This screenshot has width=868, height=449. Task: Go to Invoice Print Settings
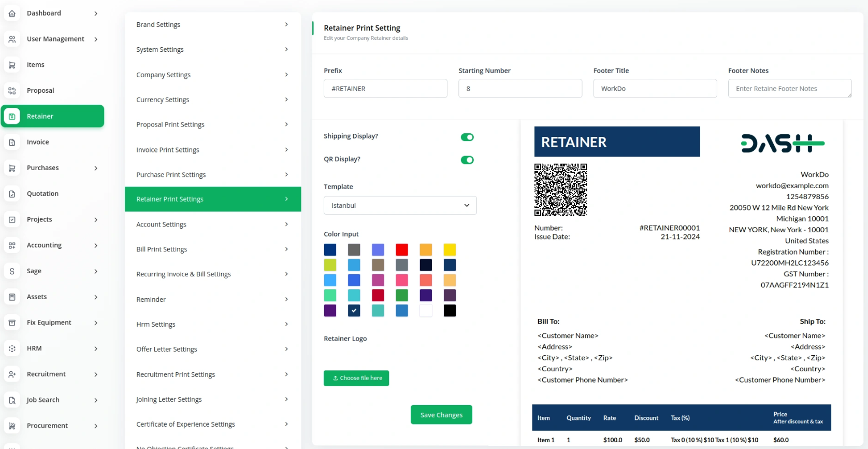pyautogui.click(x=213, y=150)
